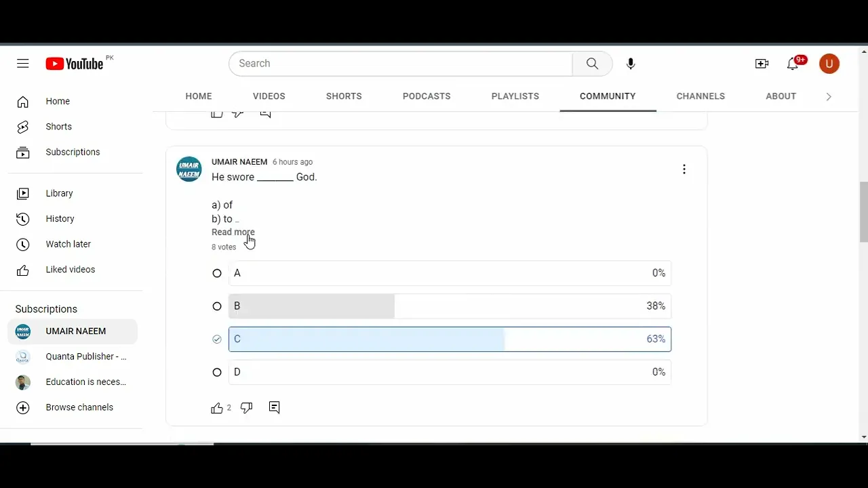Image resolution: width=868 pixels, height=488 pixels.
Task: Select poll option A radio button
Action: (x=217, y=273)
